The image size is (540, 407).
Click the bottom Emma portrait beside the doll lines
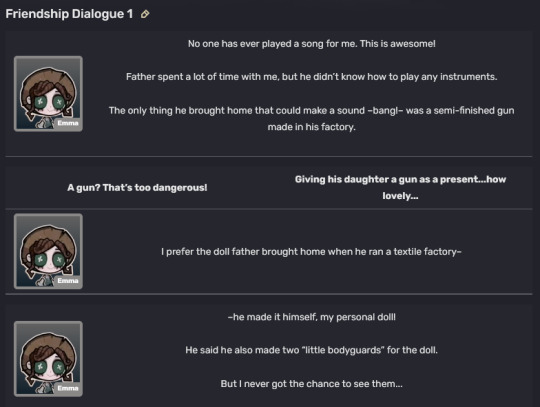[48, 359]
